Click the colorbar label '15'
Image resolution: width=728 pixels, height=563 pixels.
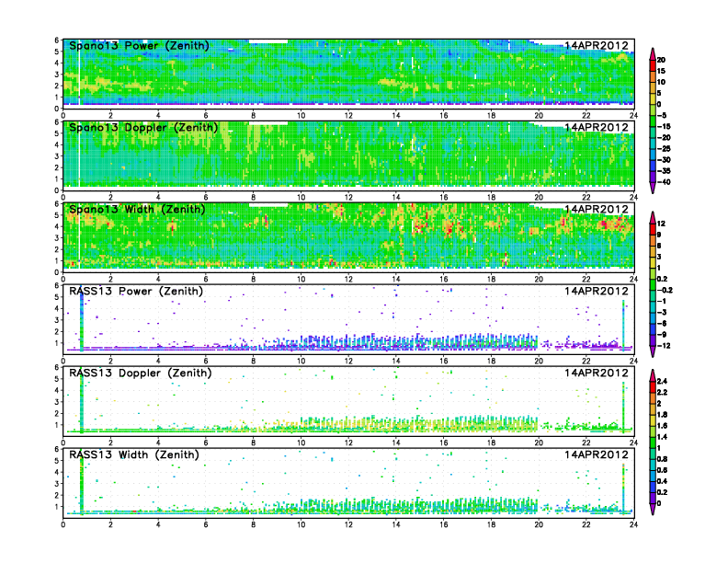[x=661, y=71]
